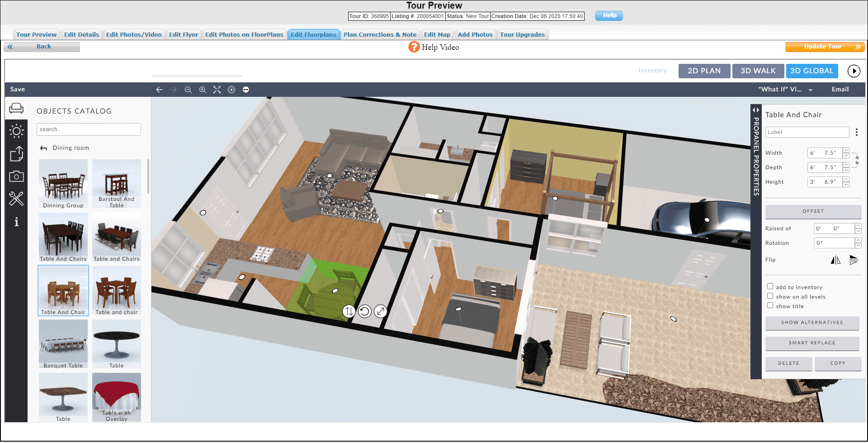The image size is (868, 443).
Task: Click the DELETE button
Action: pyautogui.click(x=788, y=363)
